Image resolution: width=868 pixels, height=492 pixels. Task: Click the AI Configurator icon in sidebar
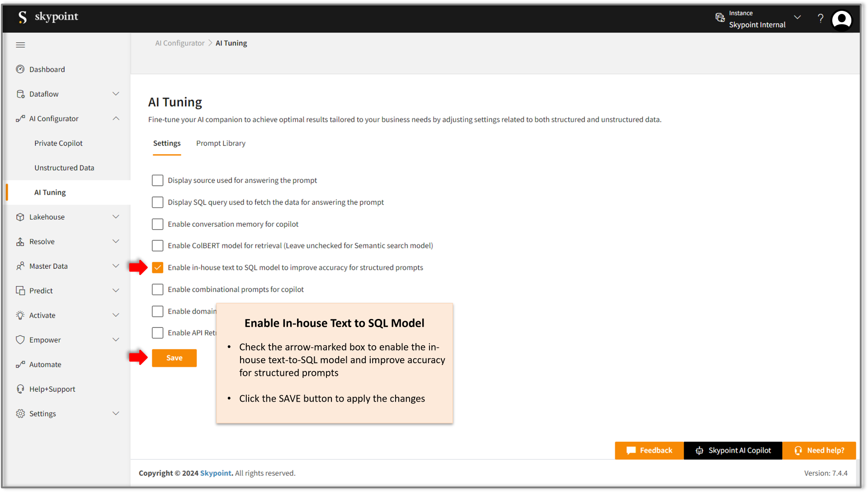pyautogui.click(x=19, y=118)
